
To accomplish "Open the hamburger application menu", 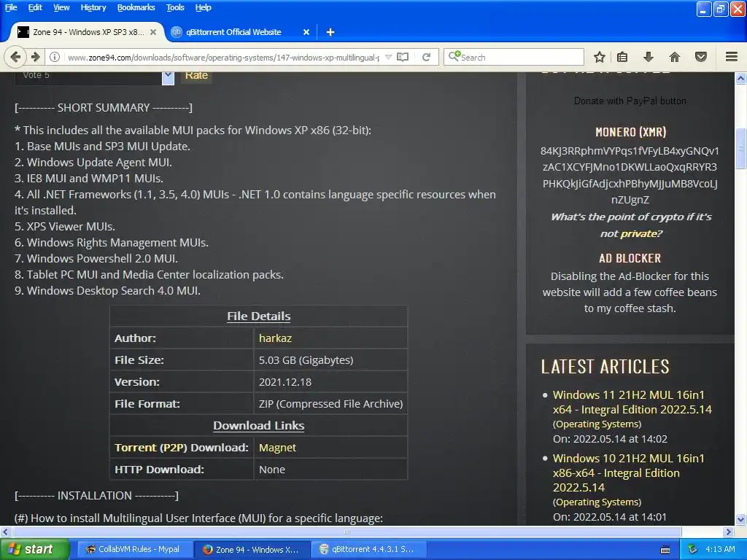I will [732, 57].
